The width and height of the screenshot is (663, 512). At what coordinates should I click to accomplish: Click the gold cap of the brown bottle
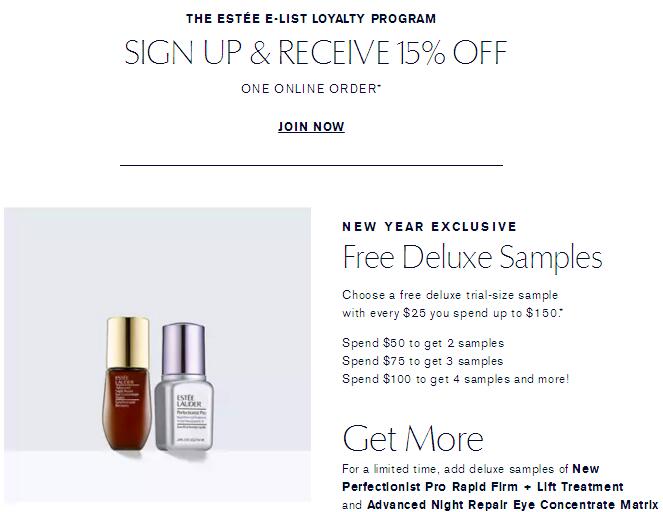pos(128,342)
